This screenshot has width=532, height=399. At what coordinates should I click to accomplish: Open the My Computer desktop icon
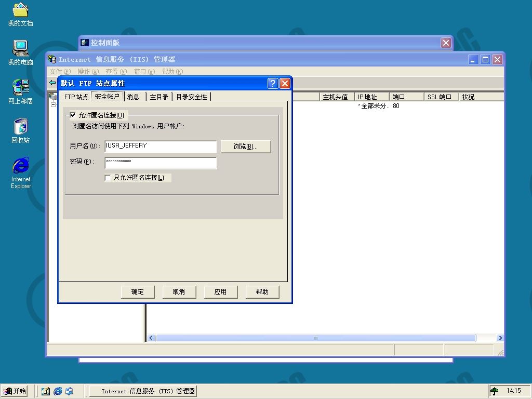(x=20, y=52)
